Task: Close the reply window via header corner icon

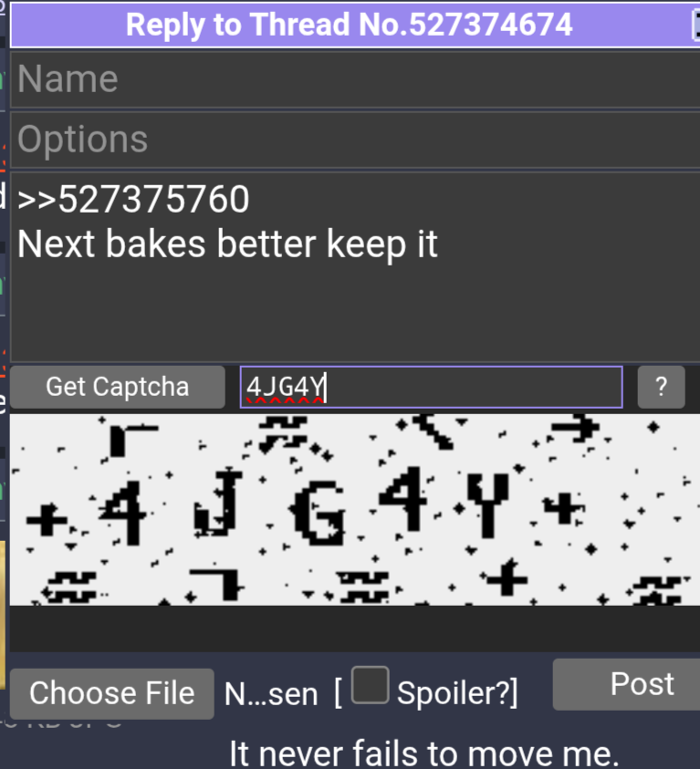Action: coord(695,25)
